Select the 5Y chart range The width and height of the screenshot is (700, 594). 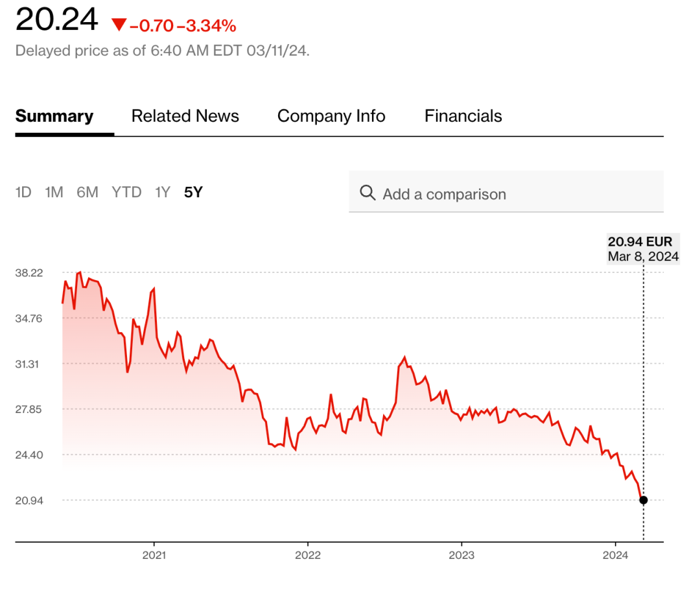193,192
